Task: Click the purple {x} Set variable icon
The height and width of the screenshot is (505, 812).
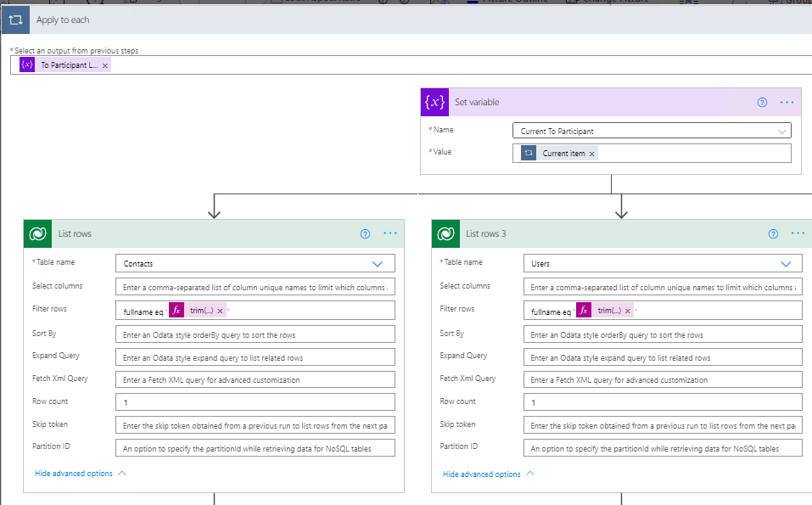Action: pyautogui.click(x=434, y=102)
